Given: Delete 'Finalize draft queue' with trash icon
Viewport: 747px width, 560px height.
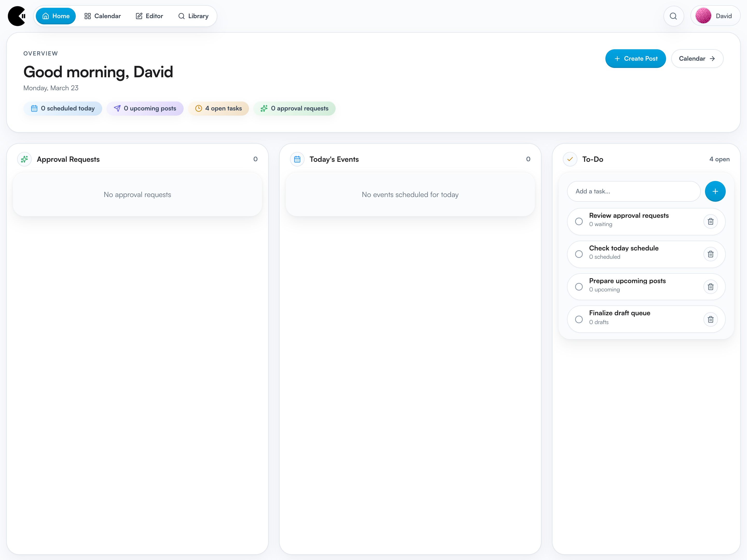Looking at the screenshot, I should point(710,319).
